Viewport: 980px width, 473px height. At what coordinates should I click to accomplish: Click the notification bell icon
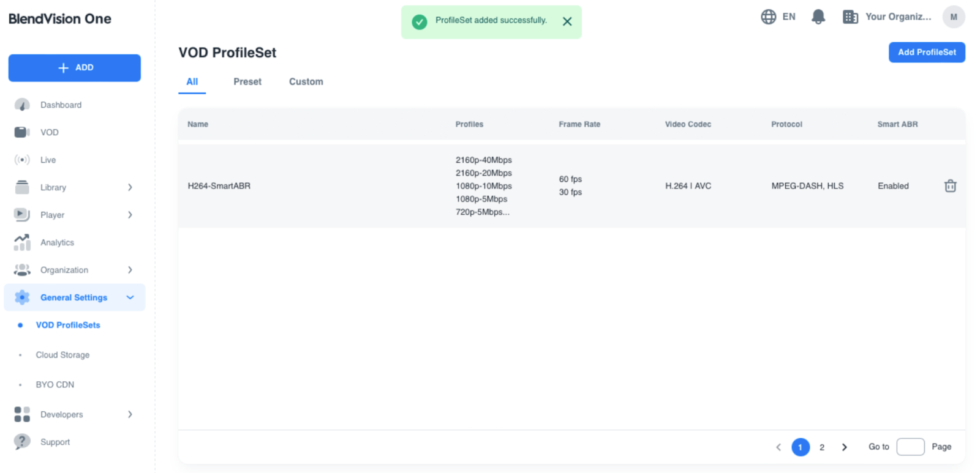[818, 17]
